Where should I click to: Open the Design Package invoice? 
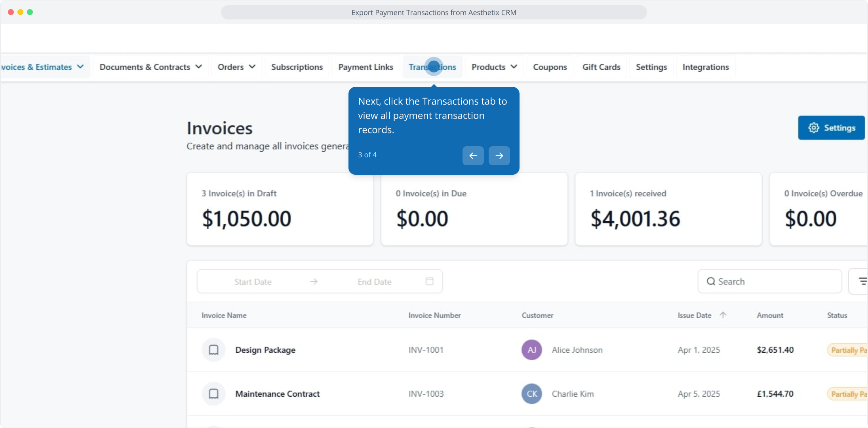tap(265, 350)
